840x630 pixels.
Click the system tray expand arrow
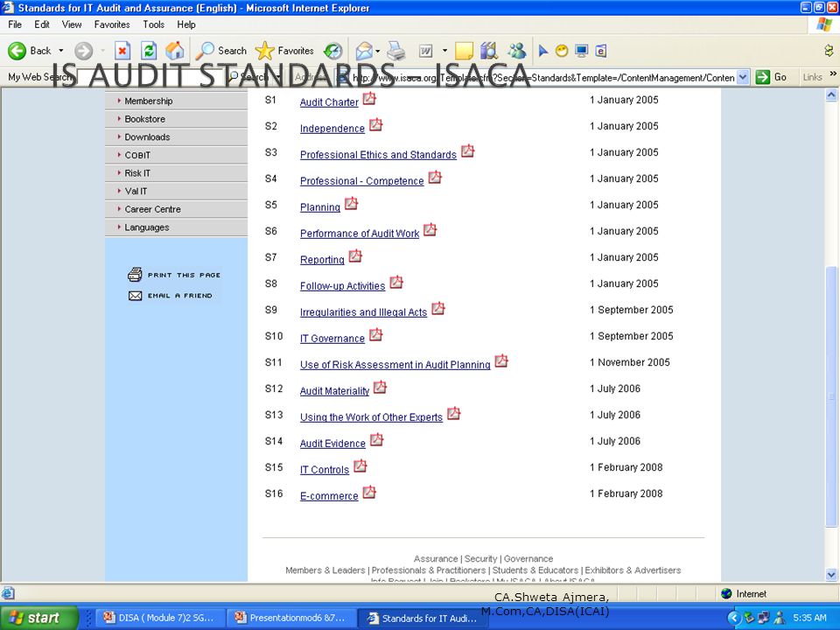(x=734, y=619)
